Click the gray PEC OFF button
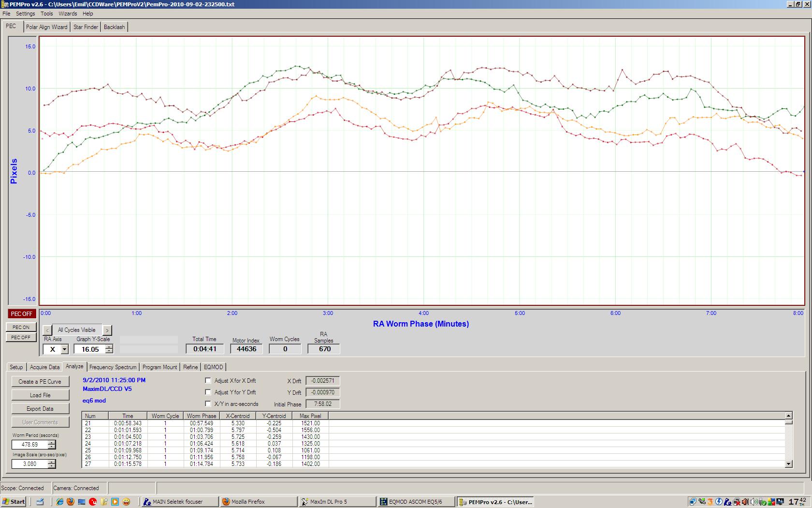Screen dimensions: 812x508 pos(21,338)
